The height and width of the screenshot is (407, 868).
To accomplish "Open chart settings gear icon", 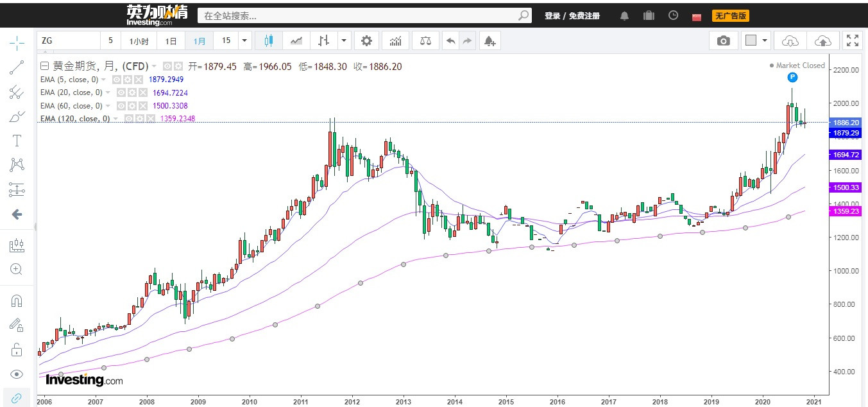I will (x=366, y=41).
